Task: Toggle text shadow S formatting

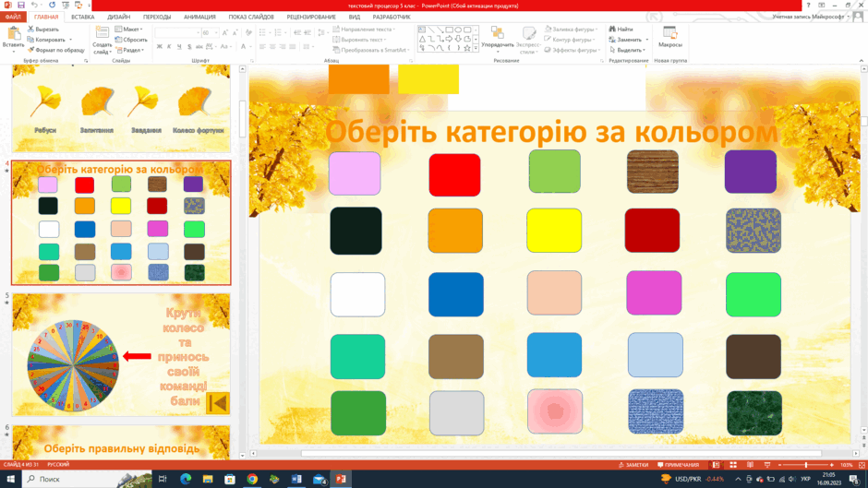Action: click(x=189, y=46)
